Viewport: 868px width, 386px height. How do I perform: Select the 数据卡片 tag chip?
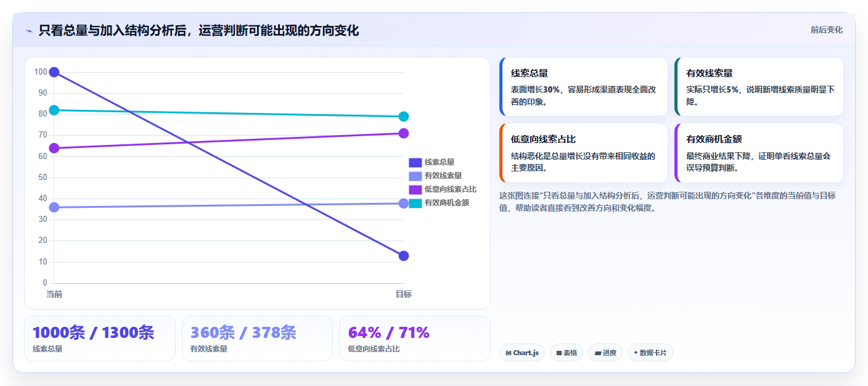click(x=650, y=353)
